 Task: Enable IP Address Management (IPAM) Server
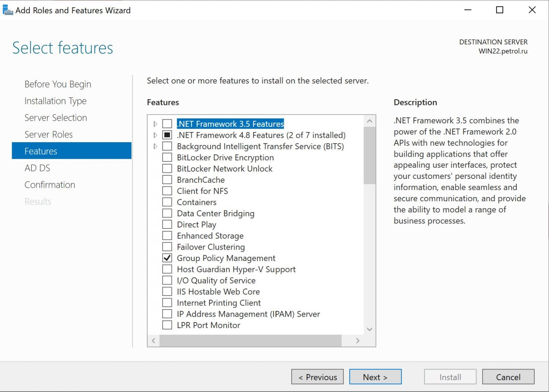point(167,313)
